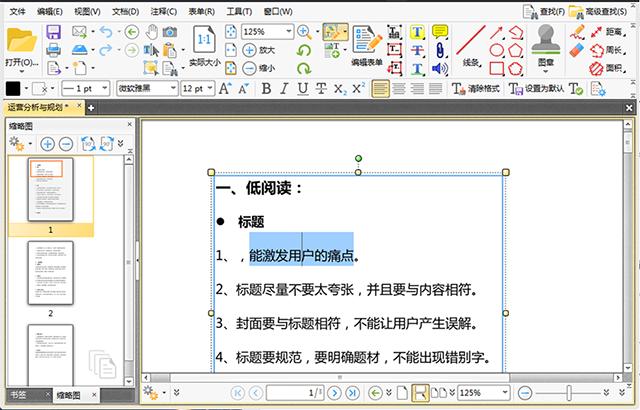Toggle Italic formatting
Viewport: 640px width, 410px height.
click(284, 88)
